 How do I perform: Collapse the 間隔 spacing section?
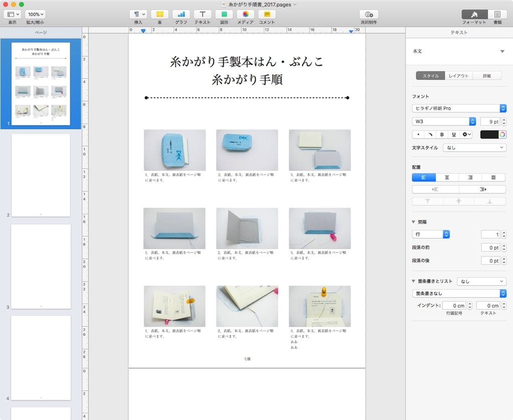[x=413, y=222]
